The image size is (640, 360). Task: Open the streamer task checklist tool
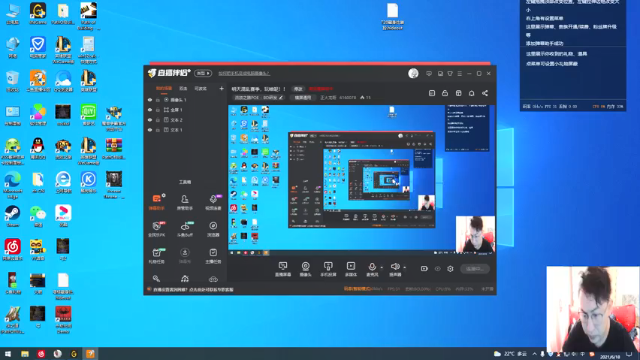point(213,256)
